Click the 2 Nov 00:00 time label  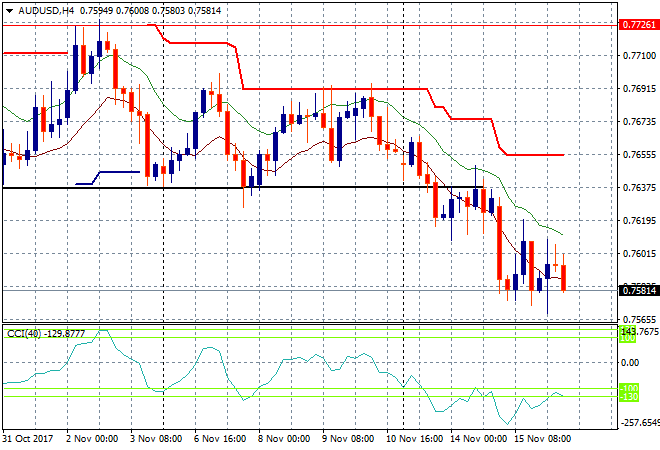92,439
